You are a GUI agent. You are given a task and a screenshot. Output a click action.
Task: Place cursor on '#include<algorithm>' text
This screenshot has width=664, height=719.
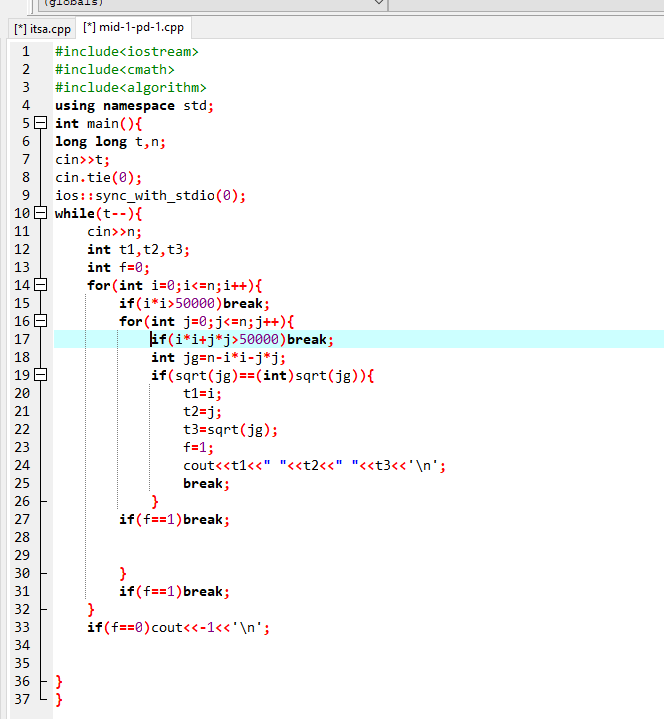pyautogui.click(x=131, y=87)
